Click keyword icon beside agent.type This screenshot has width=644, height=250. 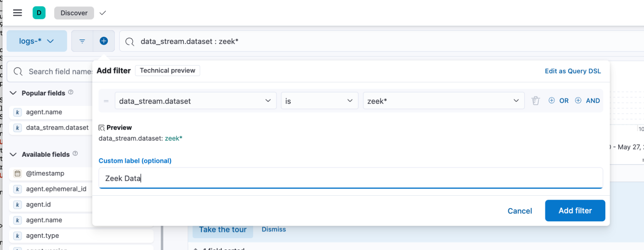(x=17, y=236)
